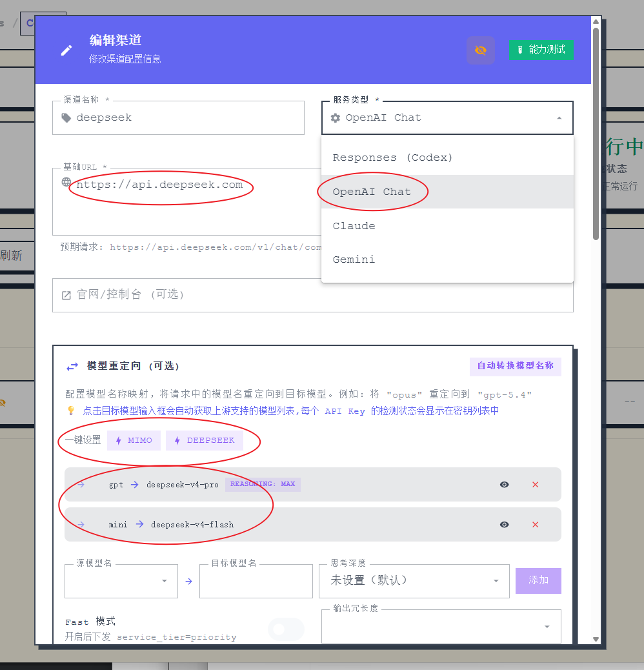Select Claude service type

coord(447,226)
